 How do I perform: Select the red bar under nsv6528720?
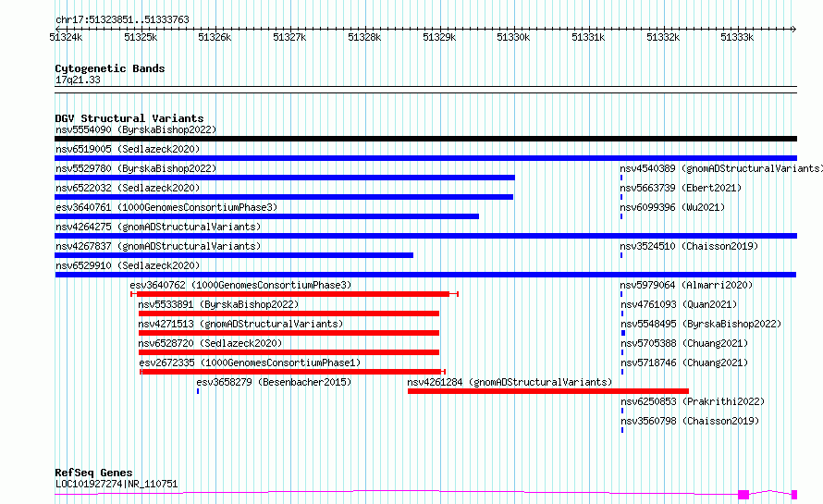(x=289, y=352)
